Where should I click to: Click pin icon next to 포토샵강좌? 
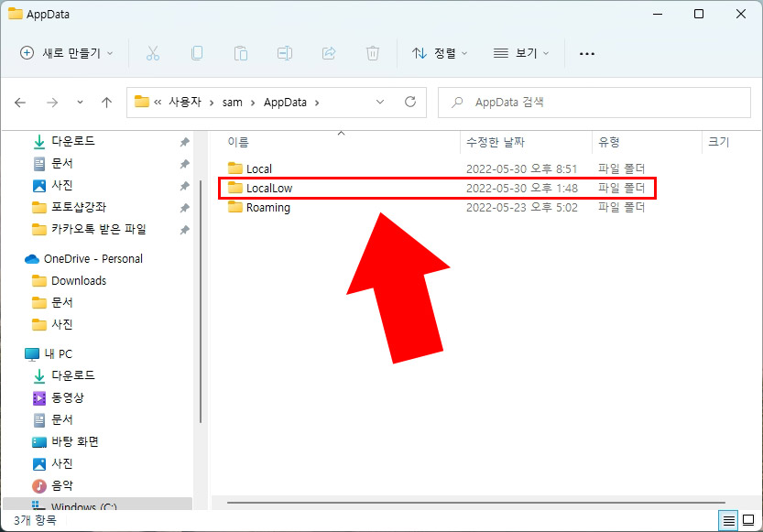[184, 208]
